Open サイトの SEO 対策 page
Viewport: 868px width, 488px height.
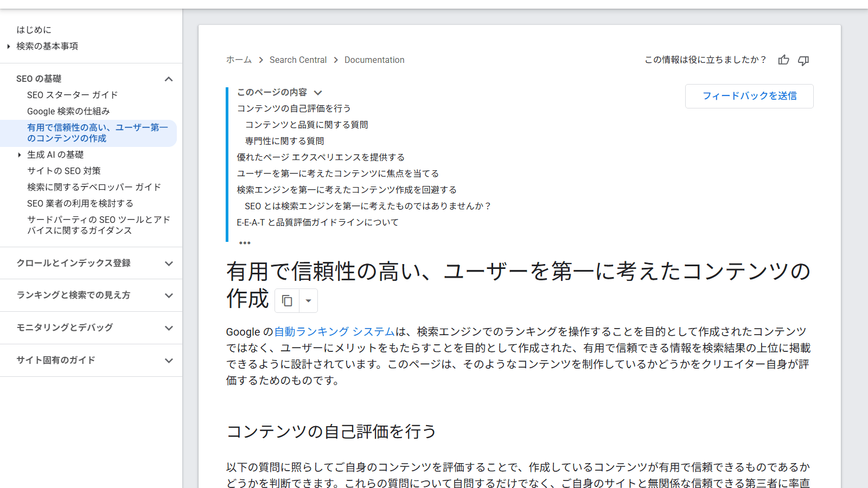64,171
